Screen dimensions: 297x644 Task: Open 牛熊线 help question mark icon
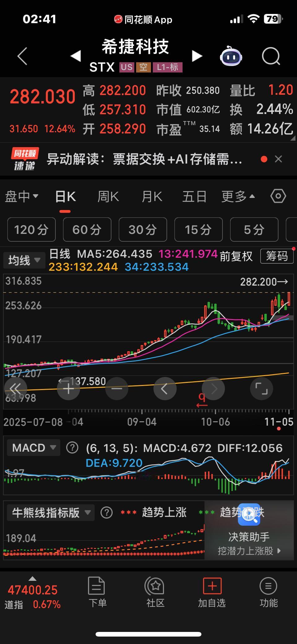point(106,513)
